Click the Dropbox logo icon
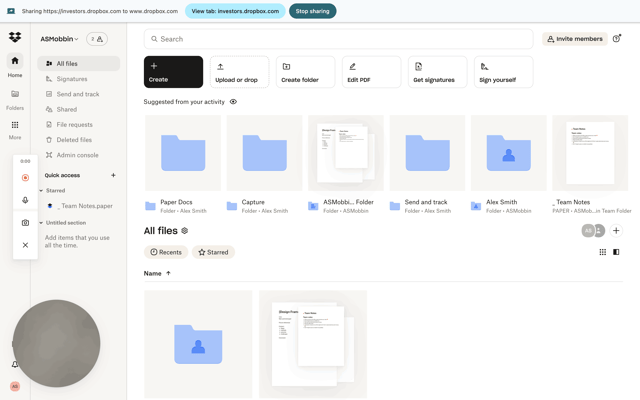Viewport: 640px width, 400px height. pyautogui.click(x=15, y=37)
